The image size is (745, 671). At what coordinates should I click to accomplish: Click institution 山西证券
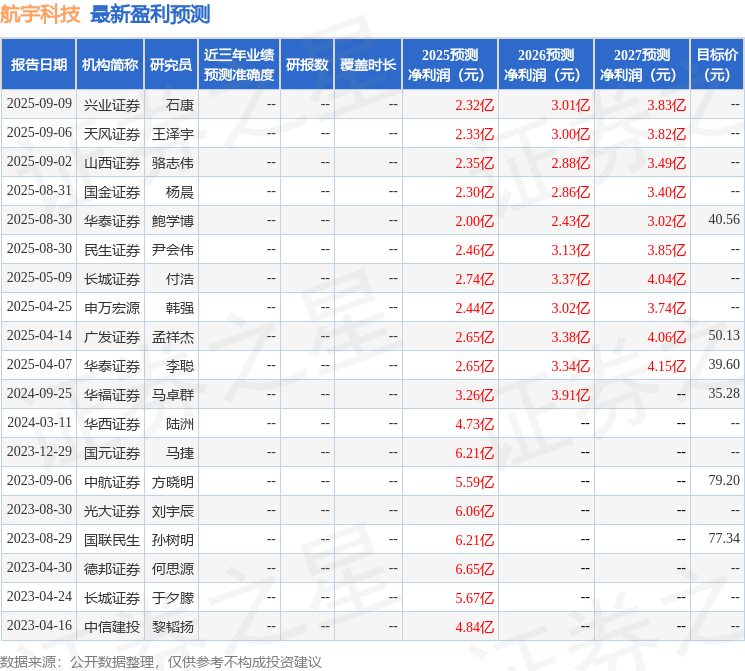click(112, 163)
